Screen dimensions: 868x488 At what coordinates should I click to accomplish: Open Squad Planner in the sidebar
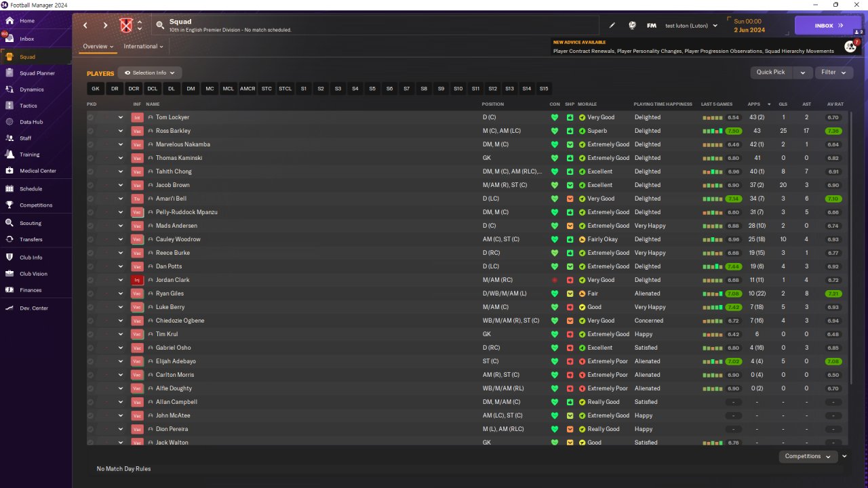click(x=37, y=73)
